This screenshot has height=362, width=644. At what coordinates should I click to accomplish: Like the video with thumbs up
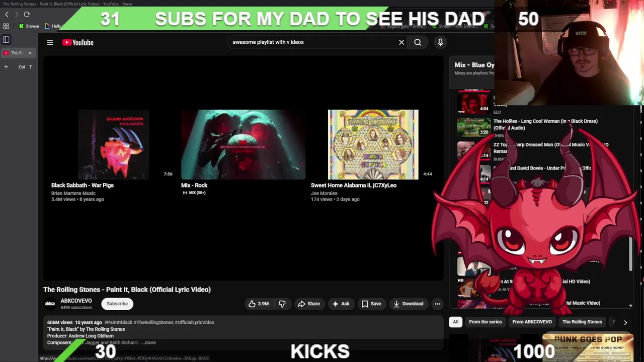[x=259, y=304]
